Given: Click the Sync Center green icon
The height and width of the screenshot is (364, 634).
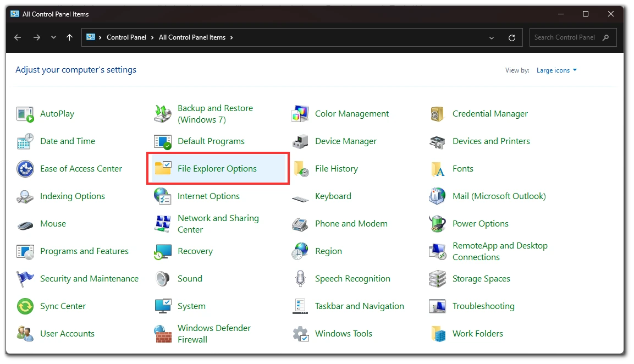Looking at the screenshot, I should [25, 307].
